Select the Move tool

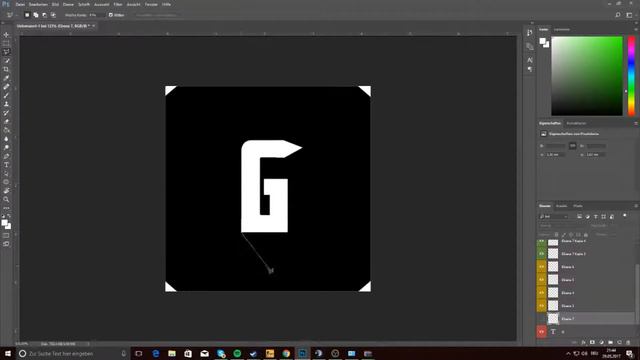click(x=6, y=35)
